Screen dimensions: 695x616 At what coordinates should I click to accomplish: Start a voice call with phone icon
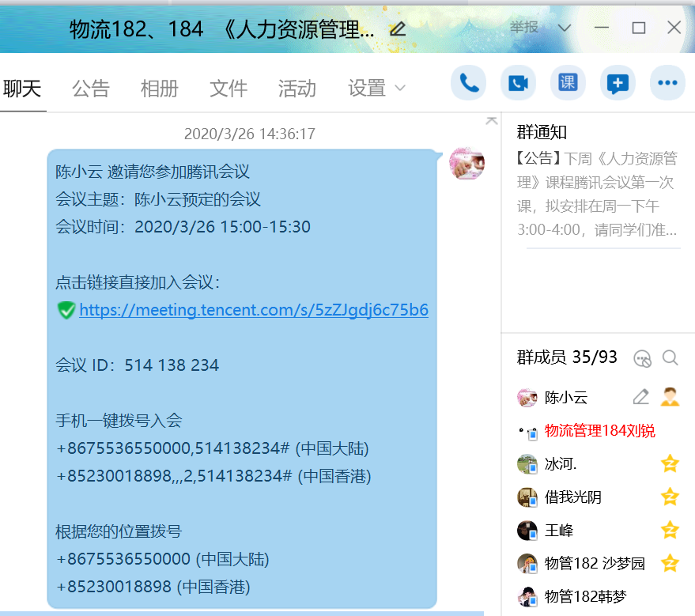pyautogui.click(x=469, y=83)
